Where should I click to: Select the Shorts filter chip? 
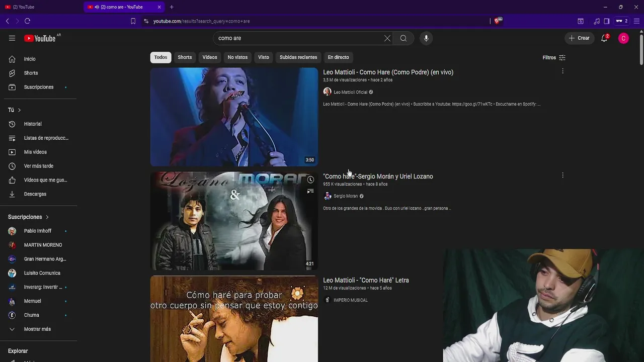click(x=185, y=57)
